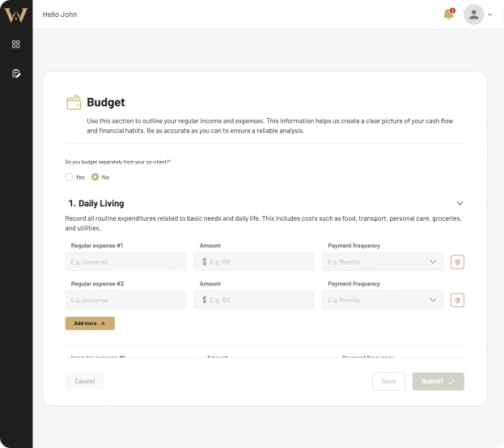Open payment frequency dropdown for expense #2
Viewport: 504px width, 448px height.
382,300
